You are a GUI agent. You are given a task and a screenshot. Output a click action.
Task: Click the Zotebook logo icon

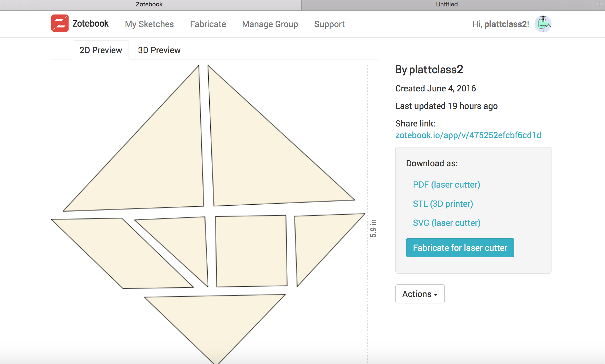pyautogui.click(x=60, y=24)
